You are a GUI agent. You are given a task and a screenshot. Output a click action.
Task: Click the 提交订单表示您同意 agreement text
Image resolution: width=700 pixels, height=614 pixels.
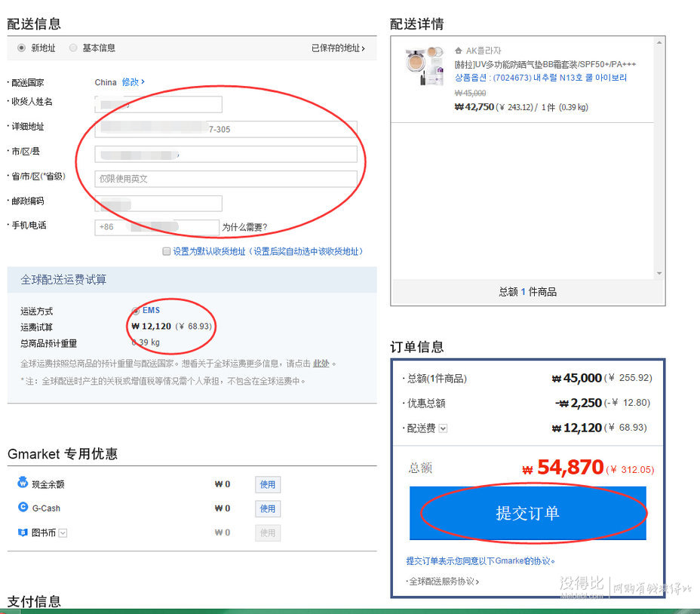[480, 561]
